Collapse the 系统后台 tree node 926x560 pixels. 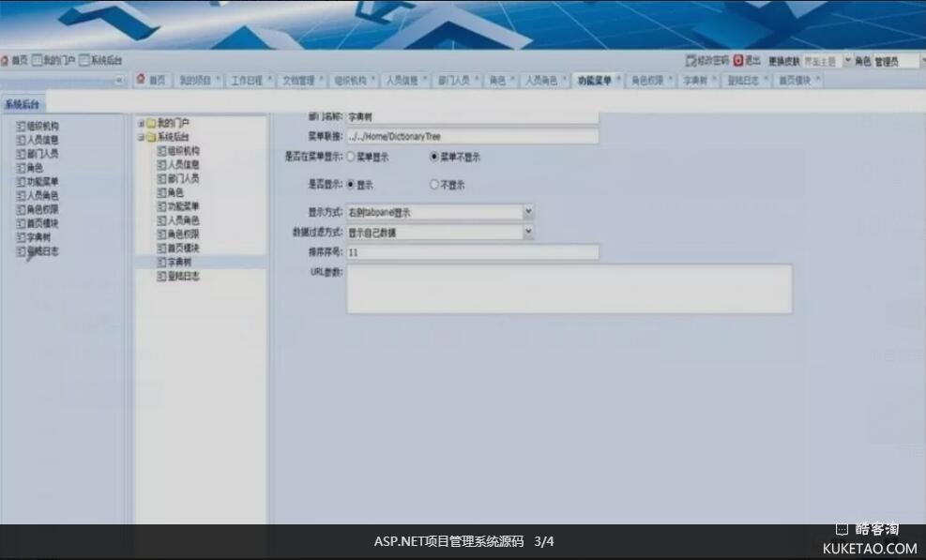pyautogui.click(x=141, y=137)
